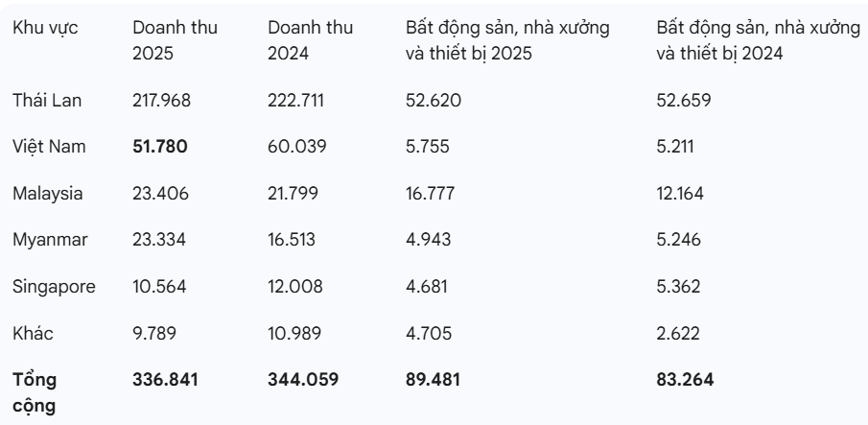Image resolution: width=868 pixels, height=425 pixels.
Task: Click the "Doanh thu 2024" column header
Action: pos(311,41)
